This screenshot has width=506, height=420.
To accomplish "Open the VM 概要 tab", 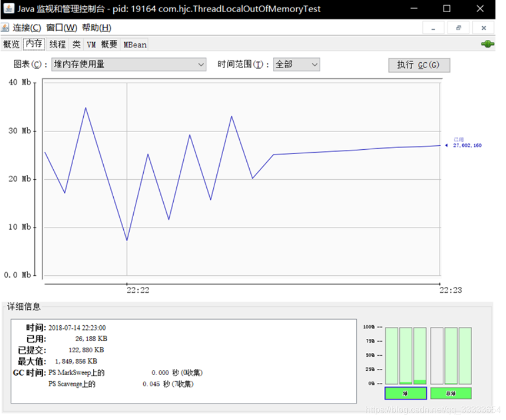I will [102, 44].
